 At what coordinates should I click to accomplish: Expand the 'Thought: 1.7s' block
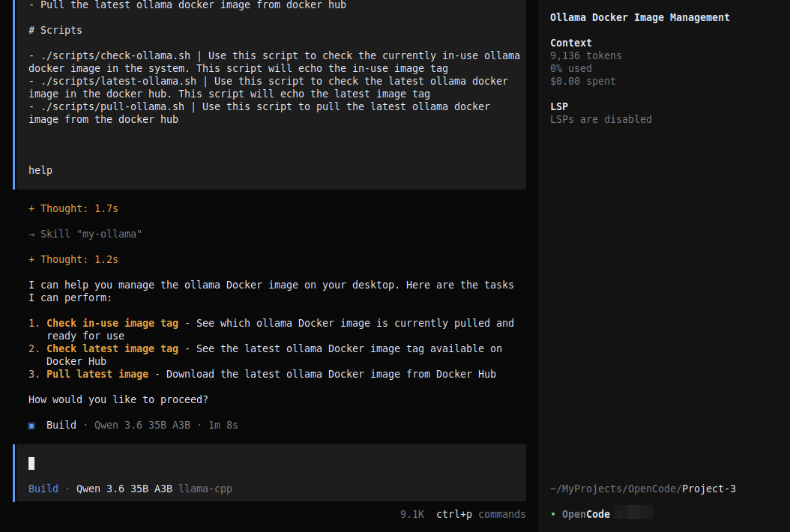click(74, 209)
